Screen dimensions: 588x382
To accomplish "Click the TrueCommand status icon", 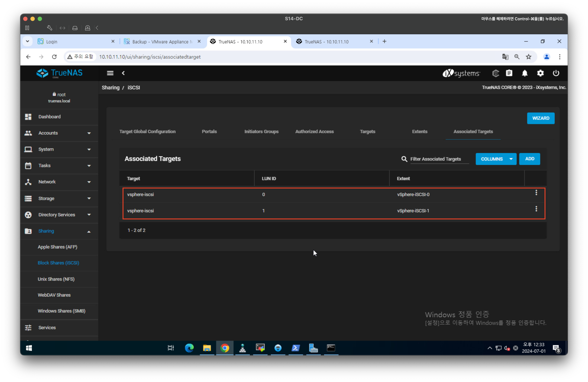I will [496, 73].
